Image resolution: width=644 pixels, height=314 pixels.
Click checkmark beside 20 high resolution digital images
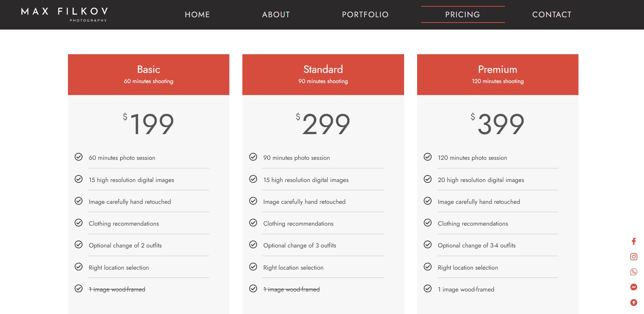[x=427, y=179]
